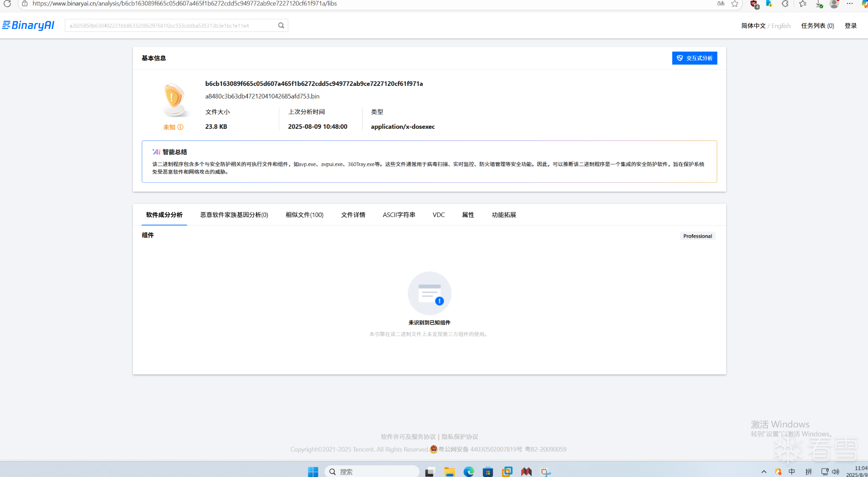Open File Explorer from the taskbar
Viewport: 868px width, 477px height.
(x=449, y=472)
